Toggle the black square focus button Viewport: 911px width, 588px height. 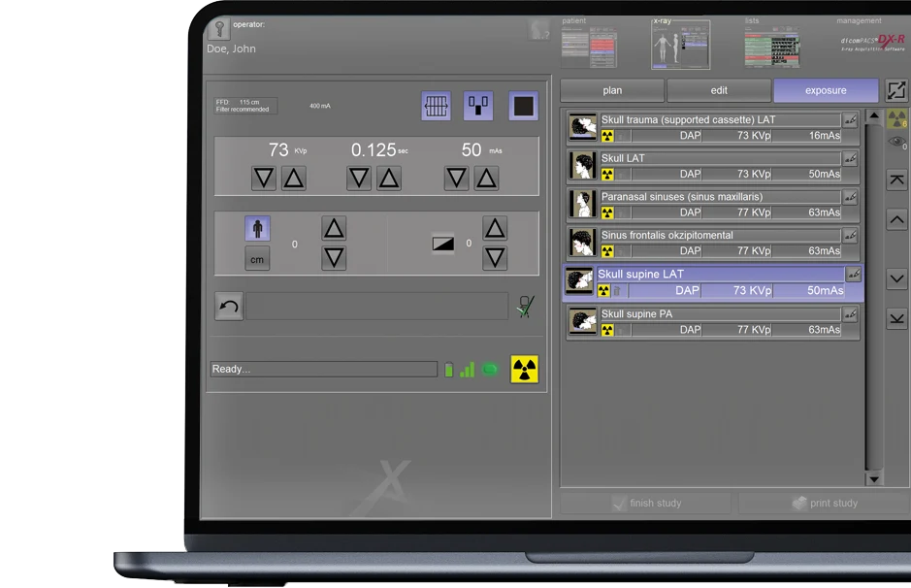523,106
